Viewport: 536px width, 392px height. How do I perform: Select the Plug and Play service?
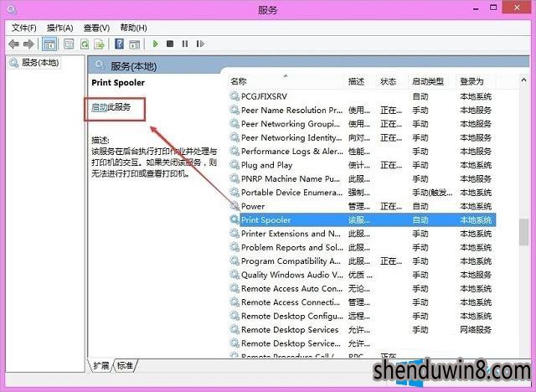pyautogui.click(x=363, y=165)
